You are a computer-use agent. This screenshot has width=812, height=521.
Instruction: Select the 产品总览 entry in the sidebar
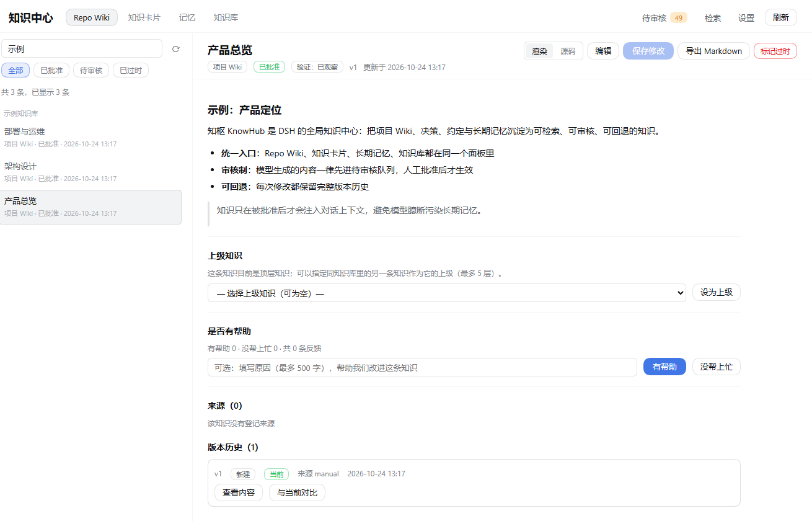[x=90, y=207]
